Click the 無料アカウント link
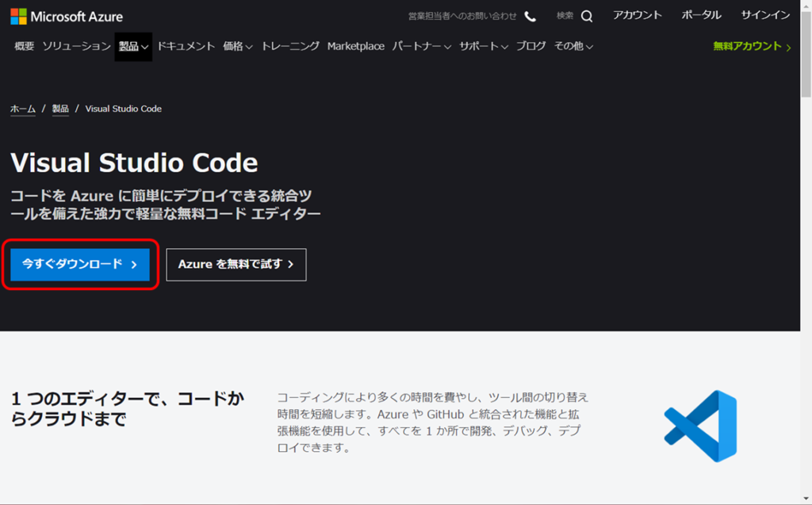The width and height of the screenshot is (812, 505). [x=752, y=46]
